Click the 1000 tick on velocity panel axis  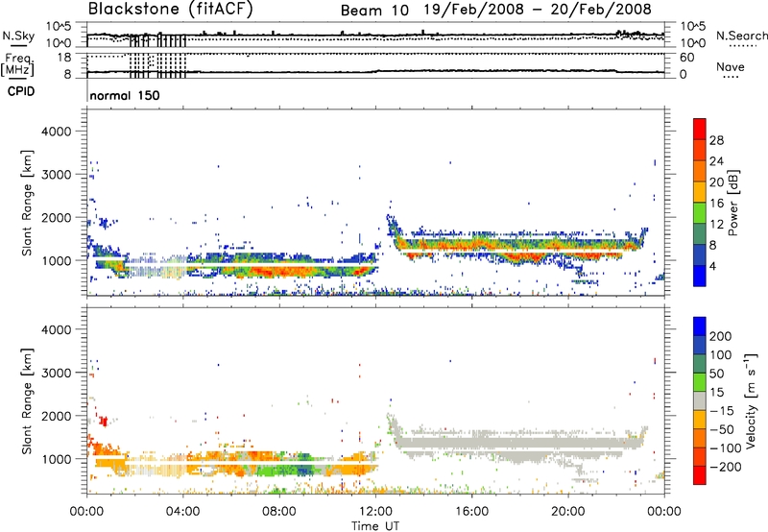point(56,459)
